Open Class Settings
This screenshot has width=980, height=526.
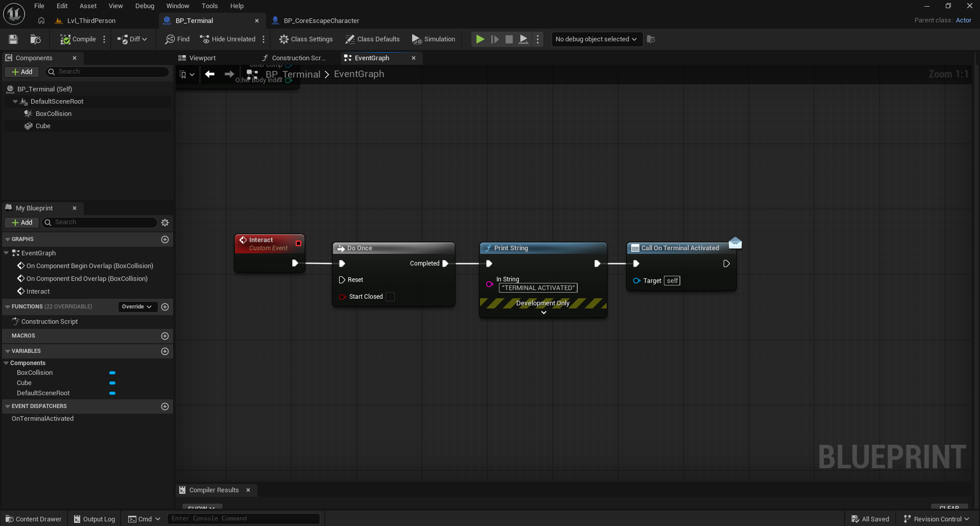click(306, 39)
